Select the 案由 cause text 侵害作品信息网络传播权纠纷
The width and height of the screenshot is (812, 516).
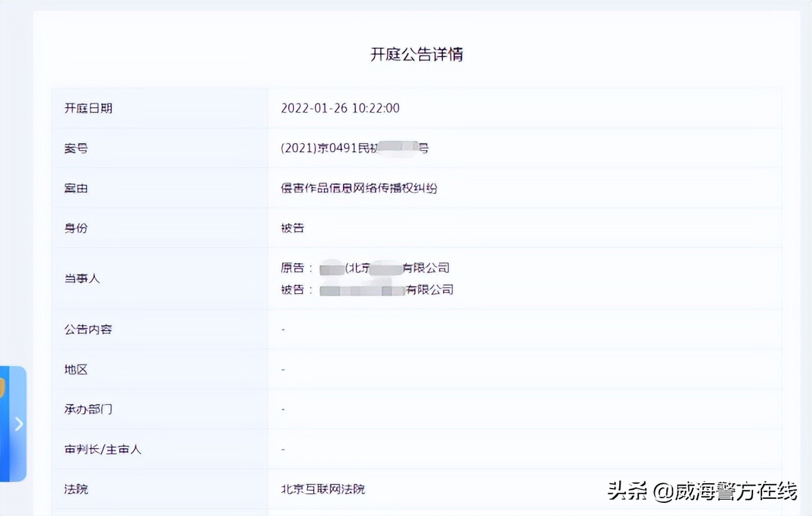359,188
